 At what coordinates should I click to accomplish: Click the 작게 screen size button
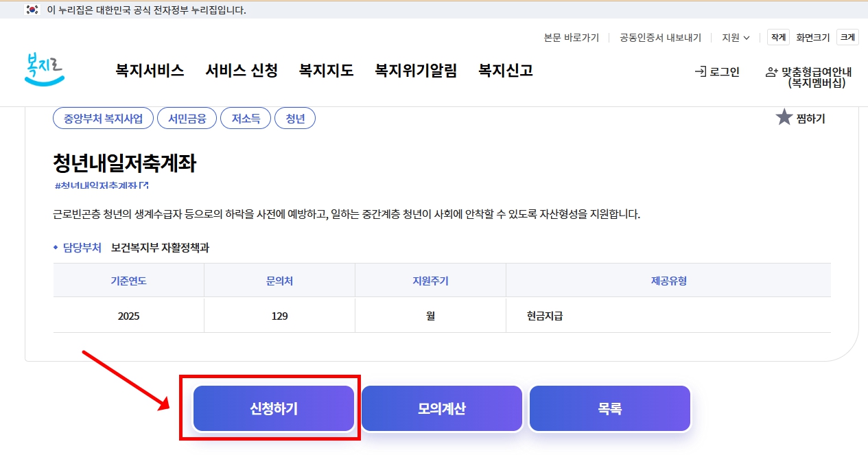(778, 38)
